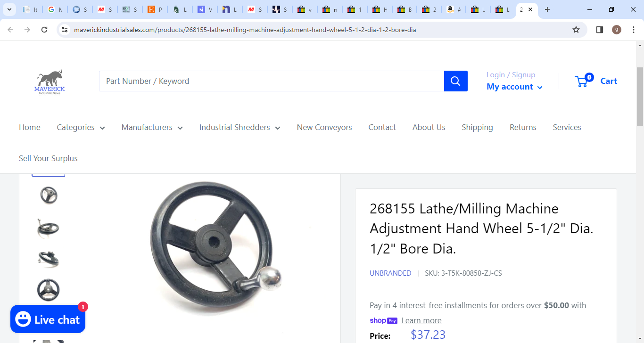Open a new browser tab
644x343 pixels.
(547, 9)
